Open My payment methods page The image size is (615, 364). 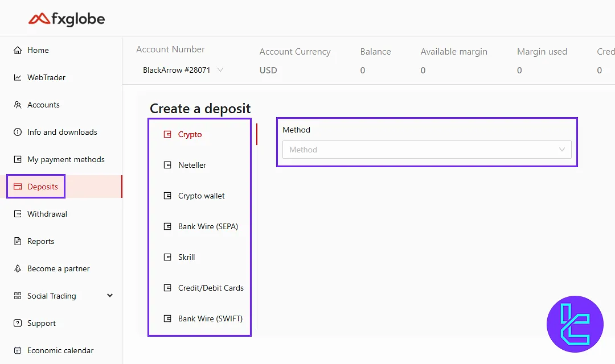click(x=65, y=159)
